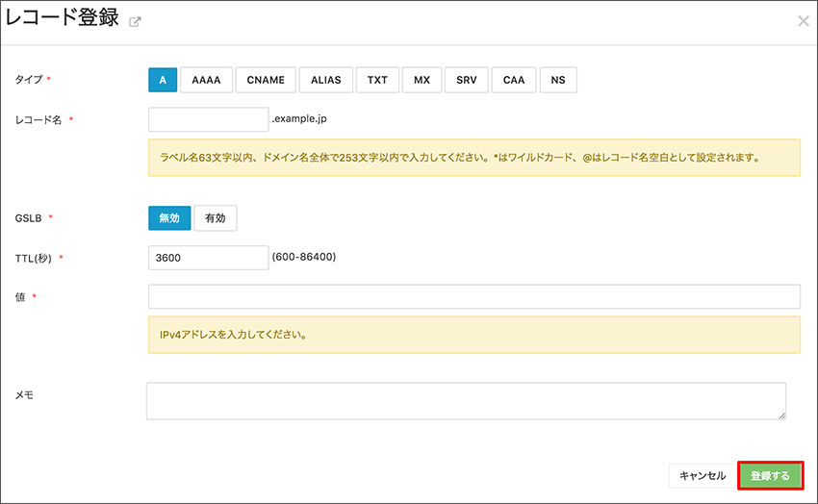Click the (600-86400) TTL range hint
Screen dimensions: 818x504
(304, 257)
